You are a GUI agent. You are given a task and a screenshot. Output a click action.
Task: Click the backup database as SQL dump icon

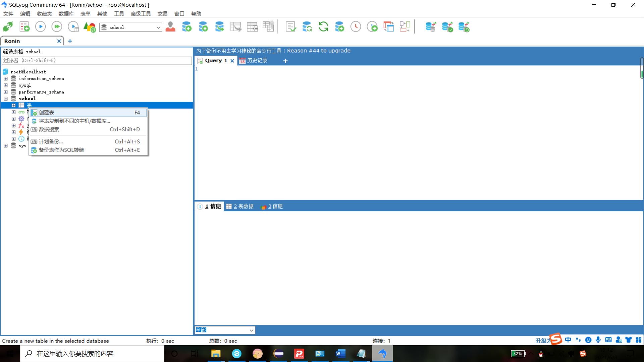pyautogui.click(x=187, y=26)
